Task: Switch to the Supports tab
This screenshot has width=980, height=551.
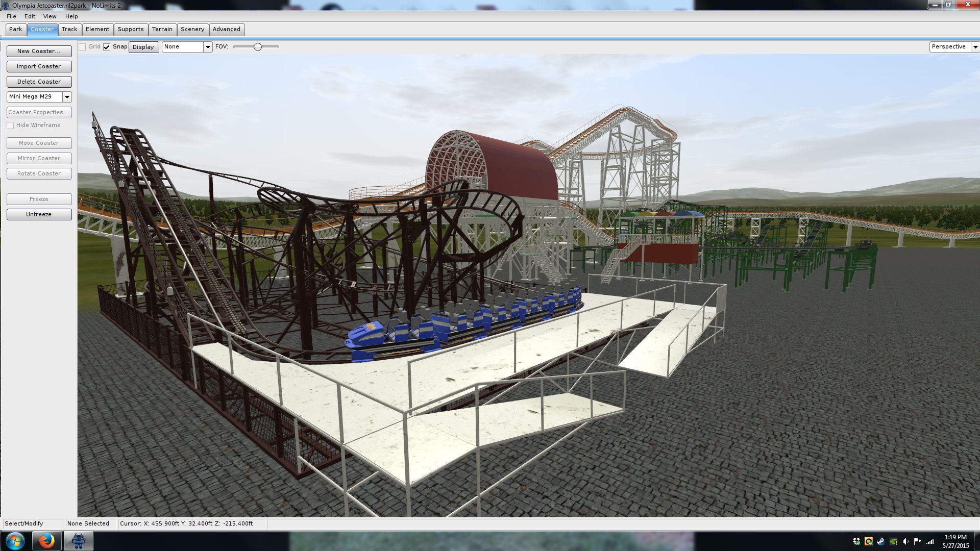Action: 130,30
